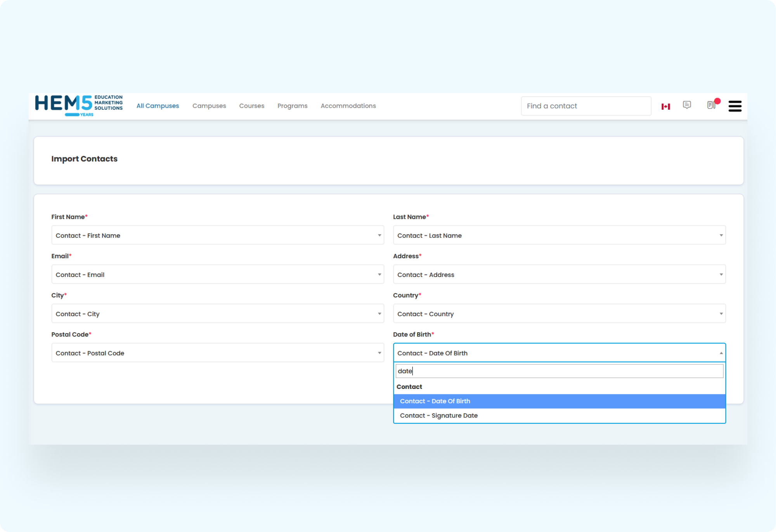Viewport: 776px width, 532px height.
Task: Click the dropdown search box containing 'date'
Action: [559, 371]
